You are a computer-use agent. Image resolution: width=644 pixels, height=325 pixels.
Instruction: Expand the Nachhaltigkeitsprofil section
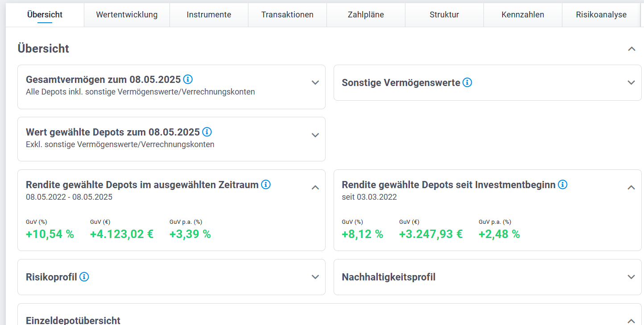click(x=631, y=277)
